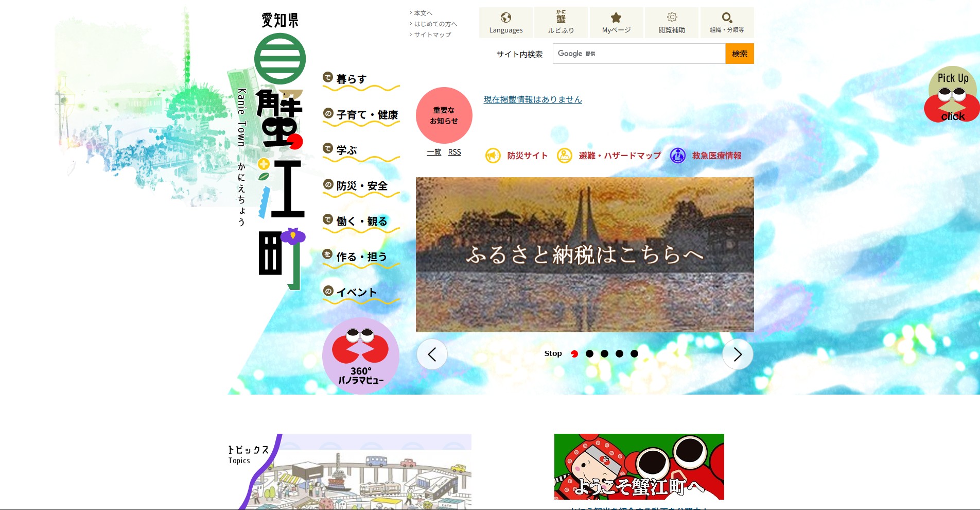Open 360° パノラマビュー crab badge
This screenshot has width=980, height=510.
361,356
